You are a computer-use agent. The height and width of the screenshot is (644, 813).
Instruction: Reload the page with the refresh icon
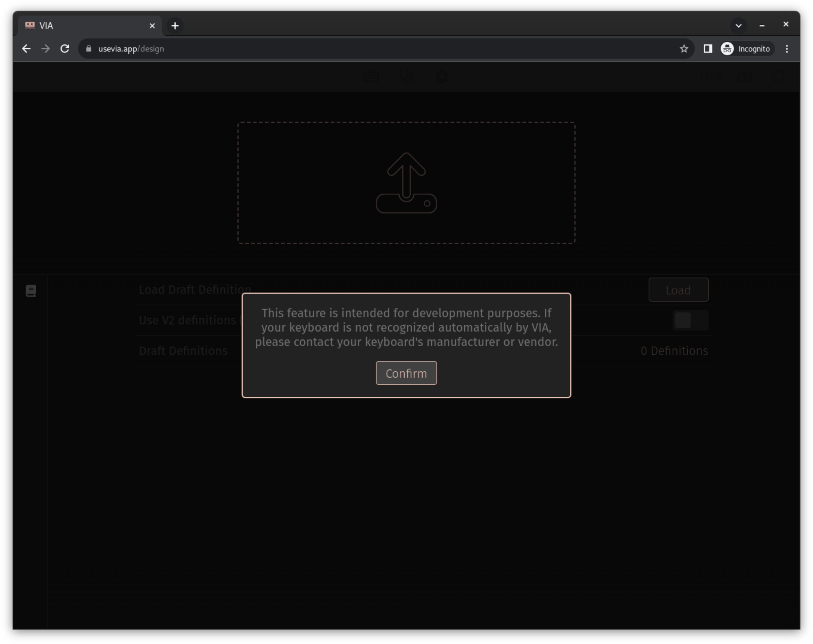pyautogui.click(x=65, y=49)
